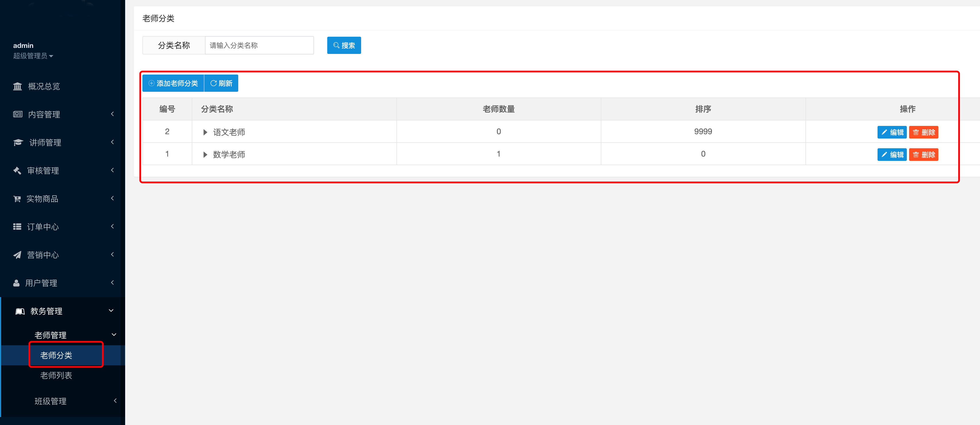
Task: Click 排序 column header
Action: pyautogui.click(x=703, y=109)
